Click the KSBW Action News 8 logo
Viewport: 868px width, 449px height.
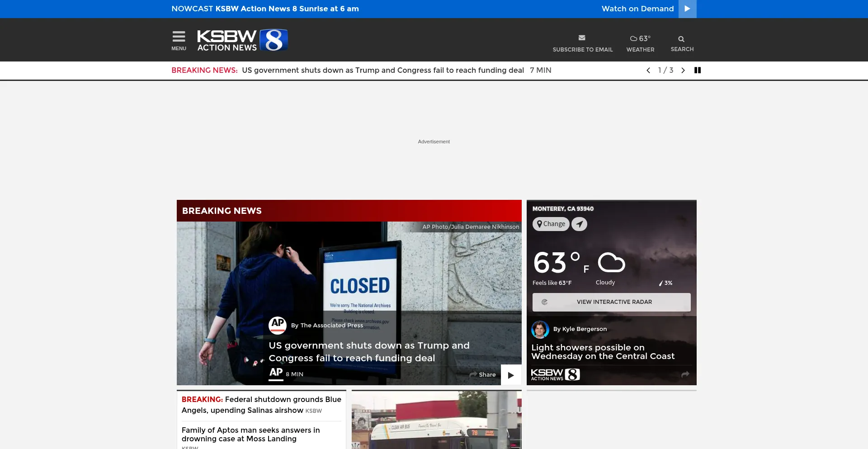tap(242, 40)
